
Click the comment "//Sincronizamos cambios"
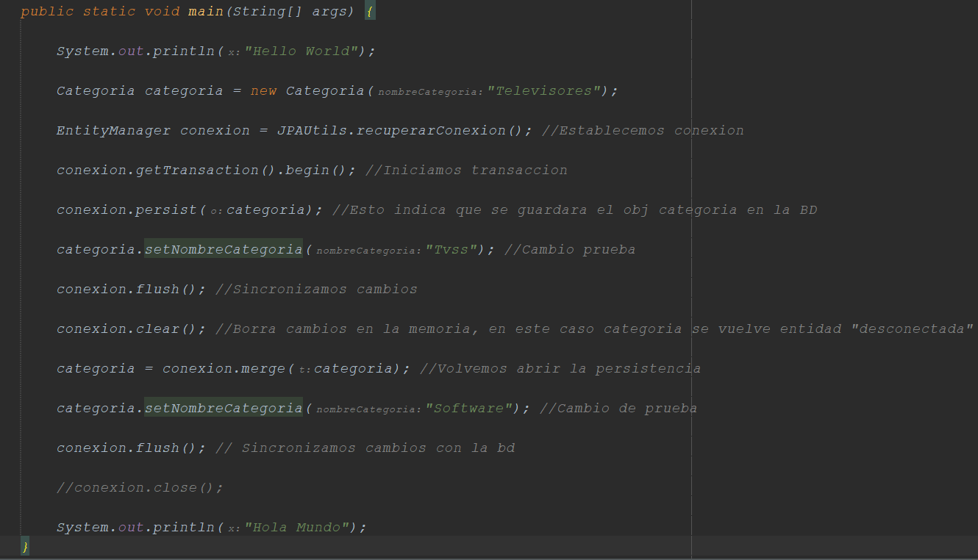coord(316,290)
